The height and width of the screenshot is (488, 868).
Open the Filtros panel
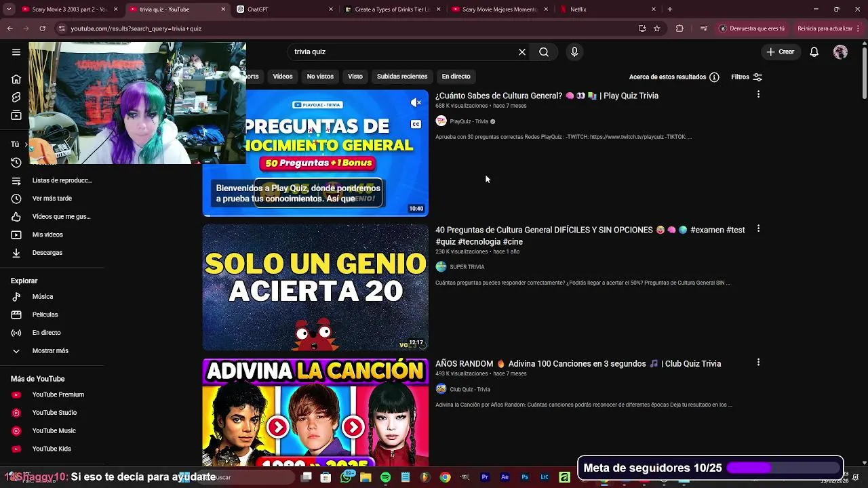point(747,77)
